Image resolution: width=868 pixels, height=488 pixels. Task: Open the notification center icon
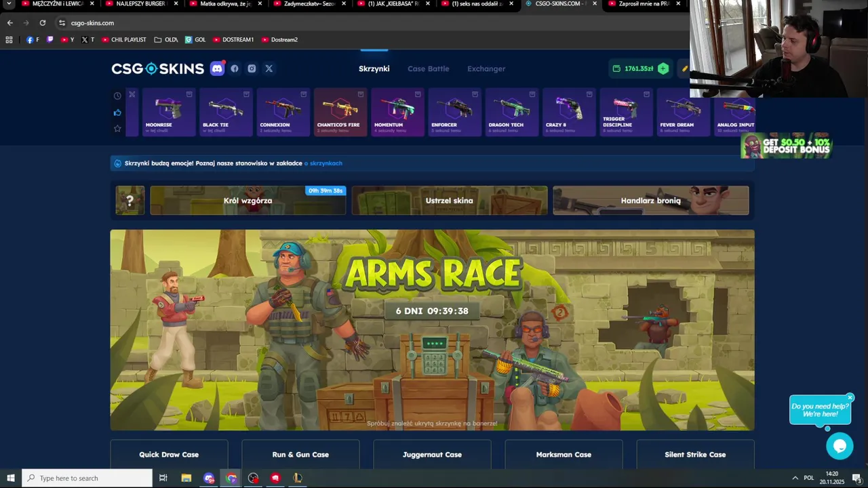point(856,479)
